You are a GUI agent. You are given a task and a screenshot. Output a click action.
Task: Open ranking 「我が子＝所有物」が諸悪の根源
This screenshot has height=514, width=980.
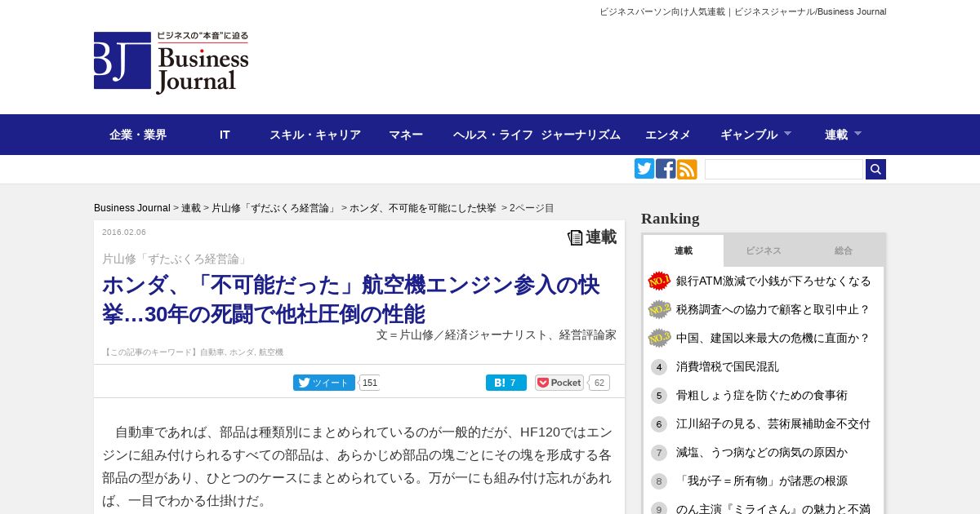pos(762,481)
